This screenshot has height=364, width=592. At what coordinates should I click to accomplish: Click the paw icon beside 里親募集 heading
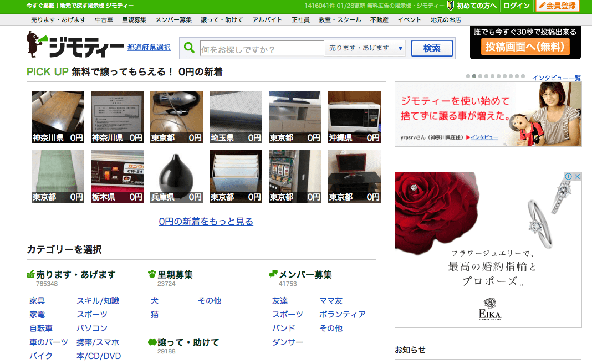[152, 274]
